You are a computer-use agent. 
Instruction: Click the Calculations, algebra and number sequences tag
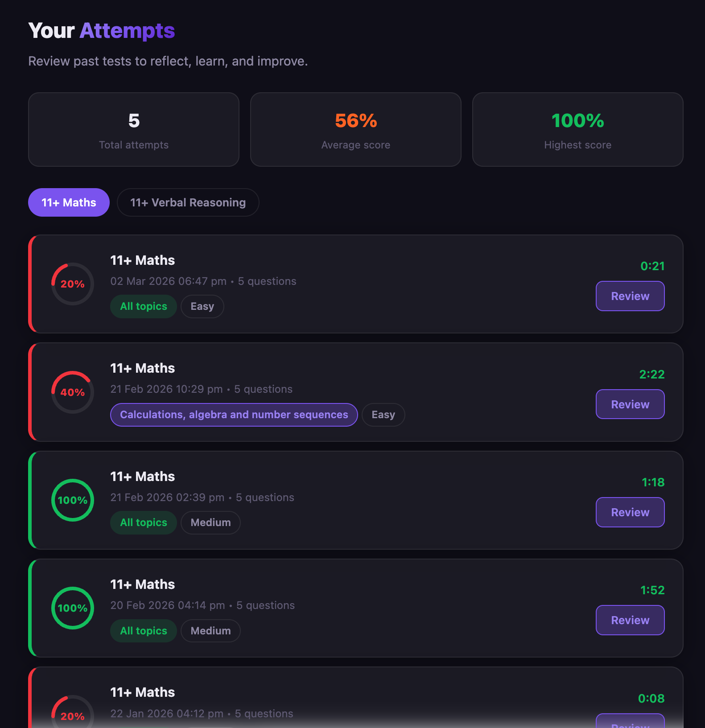(234, 415)
